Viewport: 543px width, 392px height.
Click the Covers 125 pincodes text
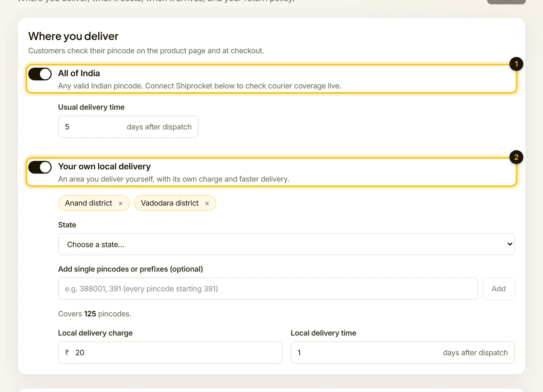(94, 314)
